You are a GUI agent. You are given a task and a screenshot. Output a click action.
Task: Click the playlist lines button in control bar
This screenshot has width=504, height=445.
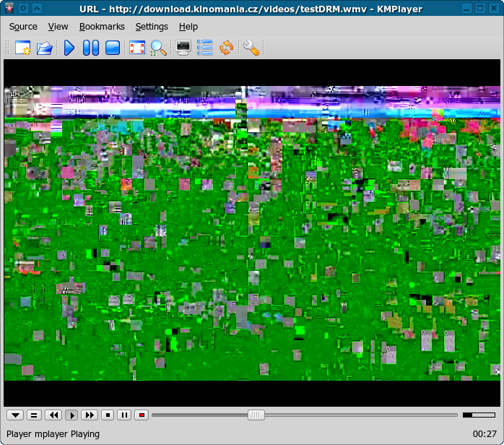click(x=34, y=415)
